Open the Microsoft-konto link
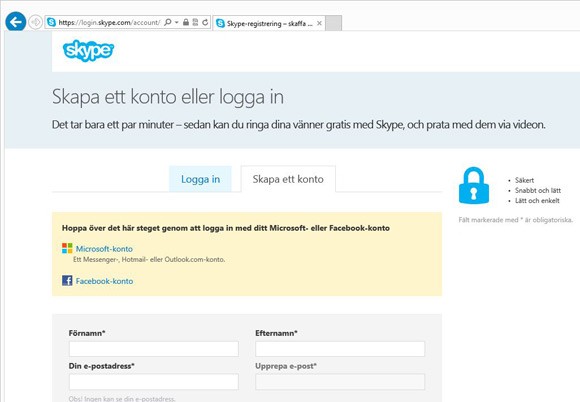 click(x=104, y=249)
